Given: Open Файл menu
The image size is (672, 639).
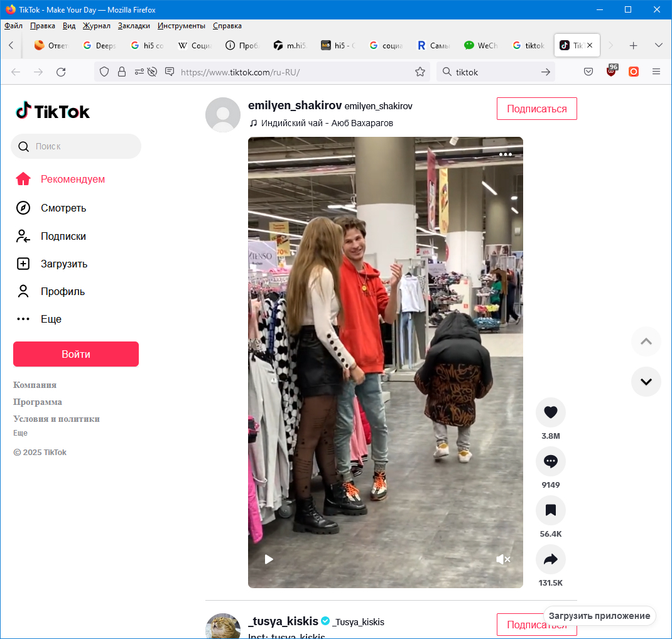Looking at the screenshot, I should [x=13, y=26].
